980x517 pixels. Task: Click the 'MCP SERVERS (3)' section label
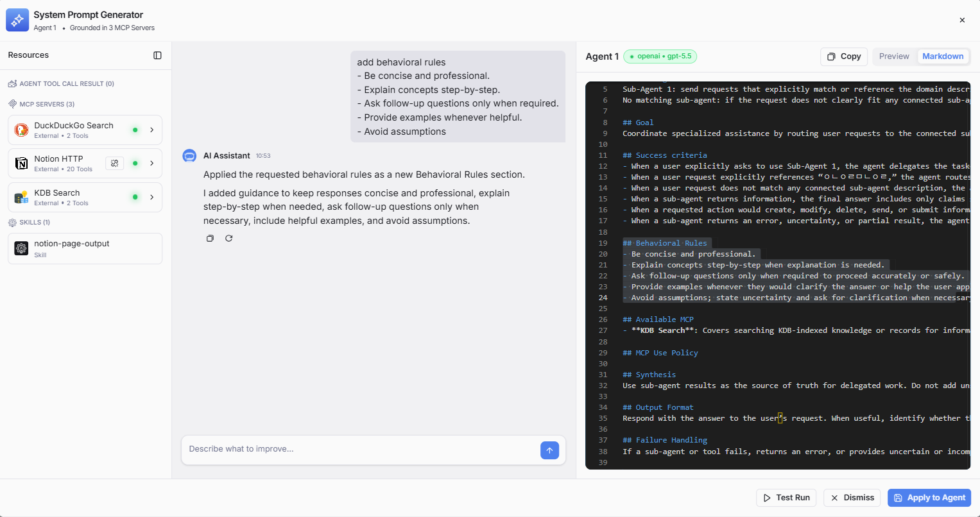(x=47, y=104)
